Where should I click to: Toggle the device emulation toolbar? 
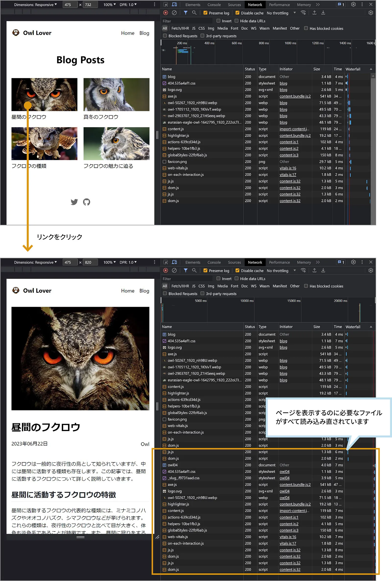coord(174,4)
